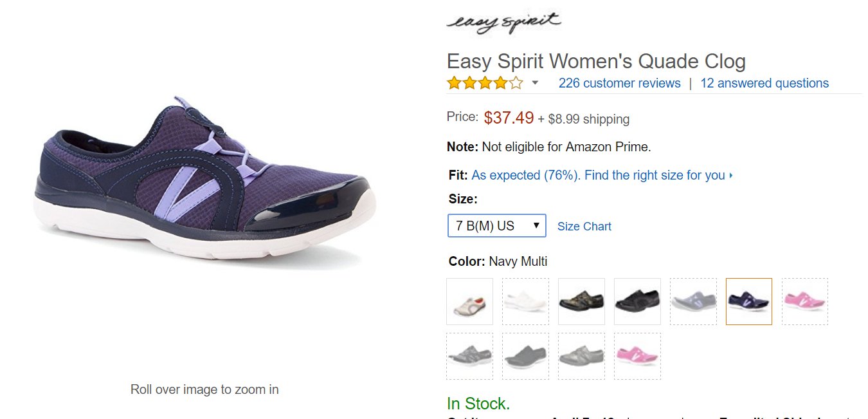Open the 226 customer reviews link
This screenshot has width=868, height=419.
tap(619, 83)
